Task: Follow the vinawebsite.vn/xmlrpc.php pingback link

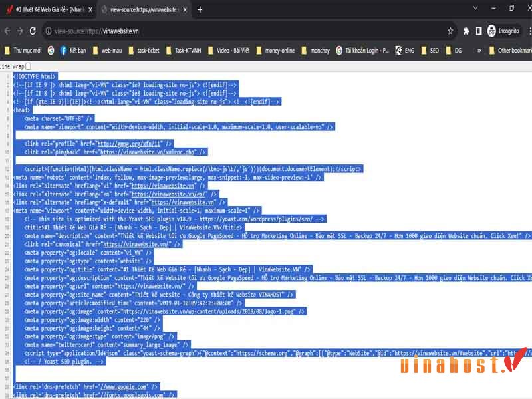Action: click(147, 152)
